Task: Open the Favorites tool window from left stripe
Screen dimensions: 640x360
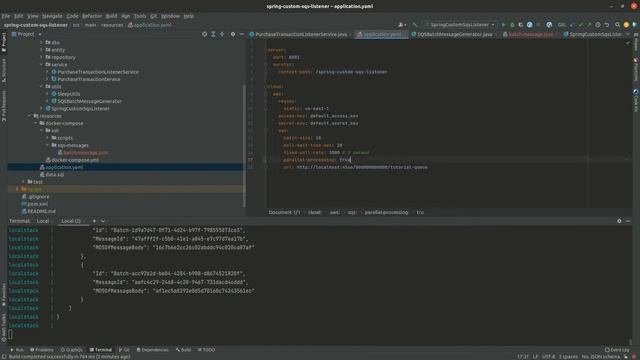Action: click(x=4, y=295)
